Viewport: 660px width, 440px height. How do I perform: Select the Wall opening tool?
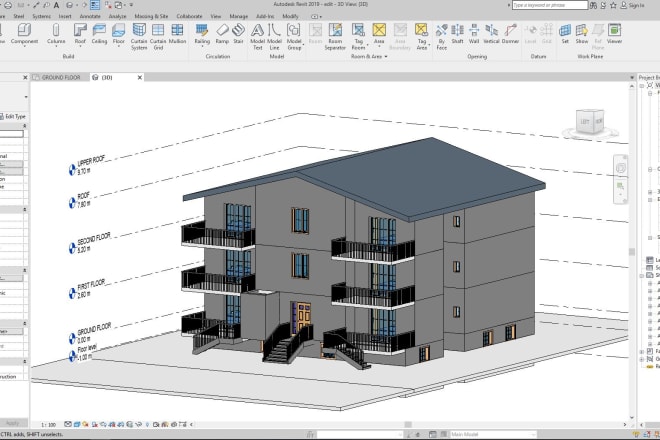(474, 33)
